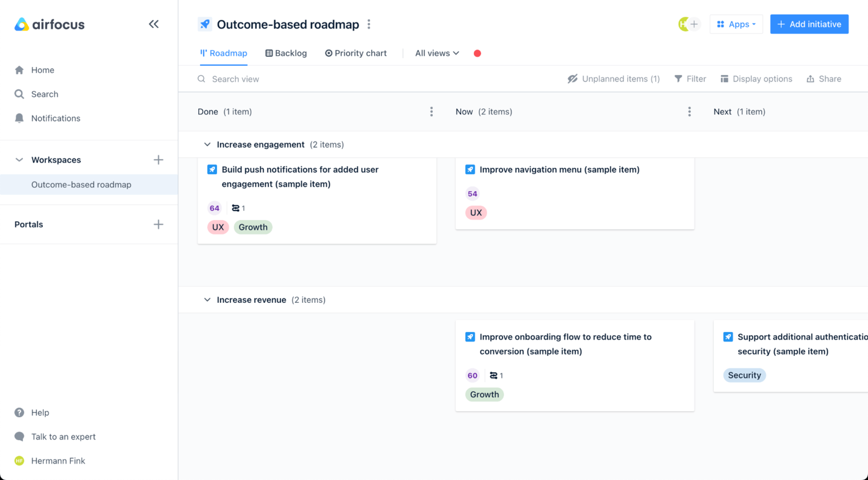The height and width of the screenshot is (480, 868).
Task: Open the Filter icon on the toolbar
Action: [677, 78]
